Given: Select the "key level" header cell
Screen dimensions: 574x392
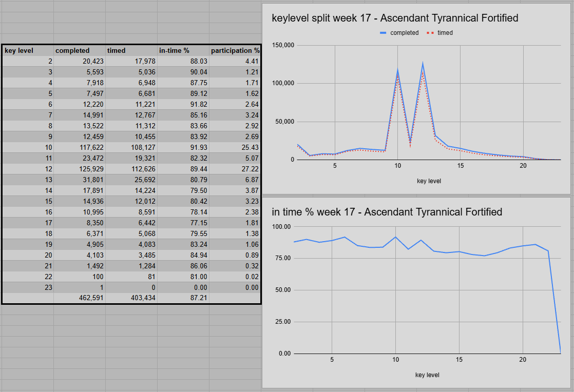Looking at the screenshot, I should pos(28,50).
